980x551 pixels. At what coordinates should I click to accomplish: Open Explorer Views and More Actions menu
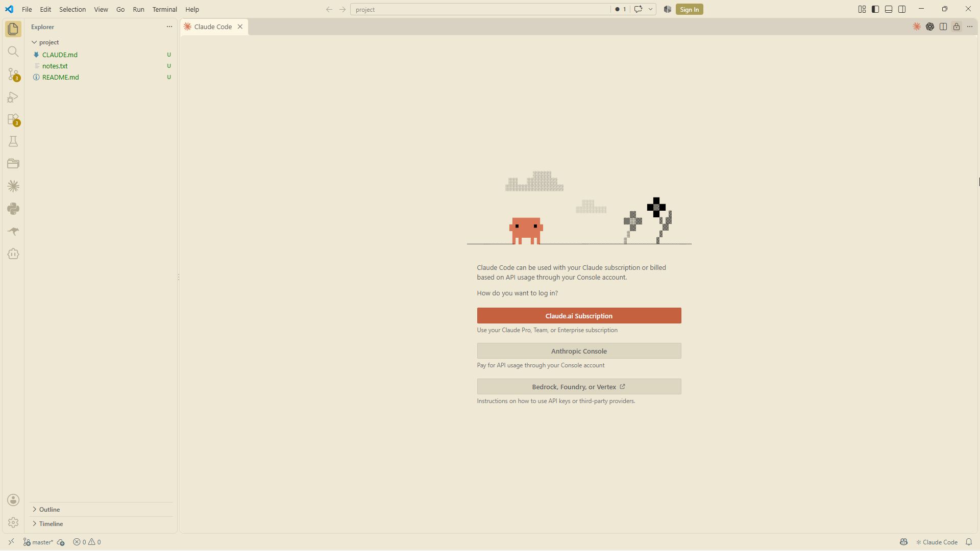169,27
